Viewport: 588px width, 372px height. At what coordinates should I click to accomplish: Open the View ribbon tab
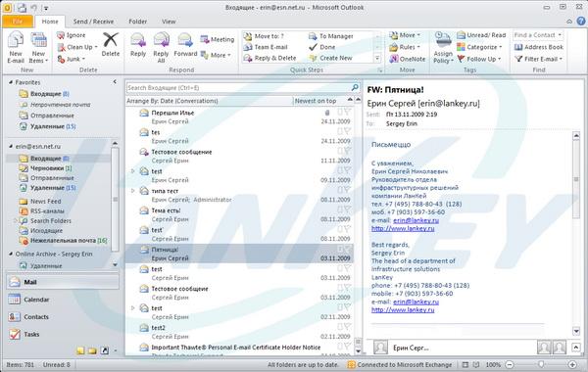click(169, 22)
